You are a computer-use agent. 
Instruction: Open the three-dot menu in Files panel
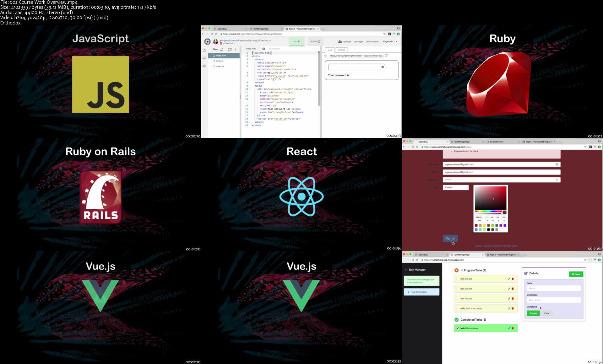[236, 50]
